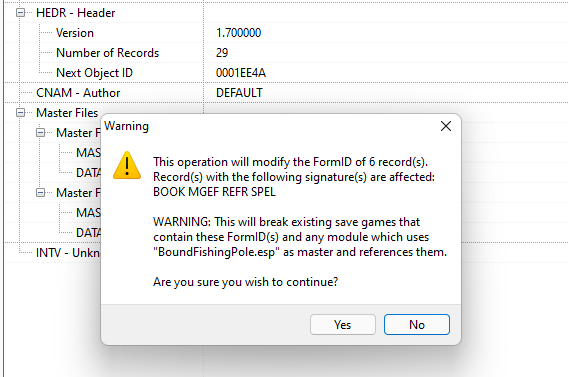Collapse the Master Files tree node
This screenshot has width=568, height=377.
pyautogui.click(x=21, y=113)
